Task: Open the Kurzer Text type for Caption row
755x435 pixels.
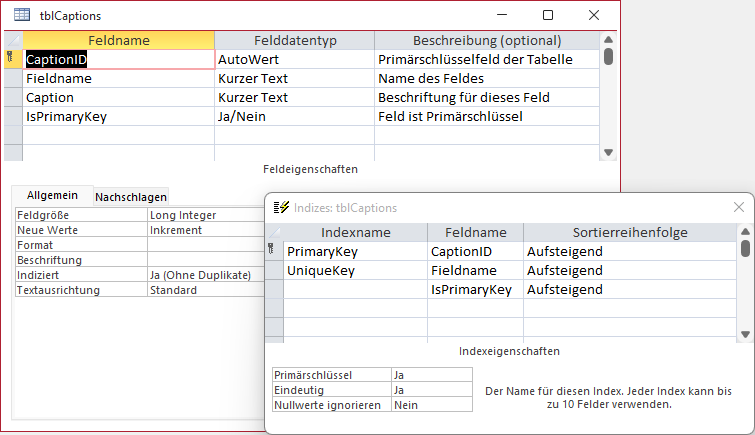Action: [295, 97]
